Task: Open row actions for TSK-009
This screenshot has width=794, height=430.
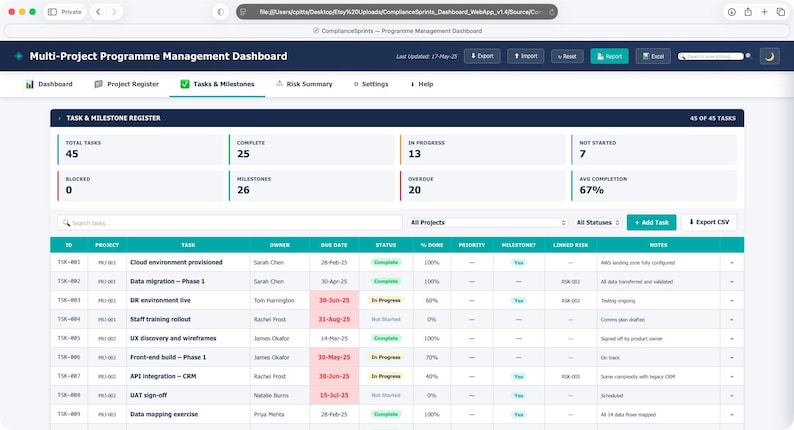Action: [732, 415]
